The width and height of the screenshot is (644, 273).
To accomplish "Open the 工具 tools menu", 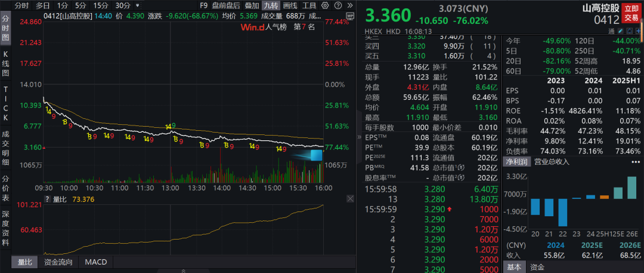I will click(x=309, y=6).
